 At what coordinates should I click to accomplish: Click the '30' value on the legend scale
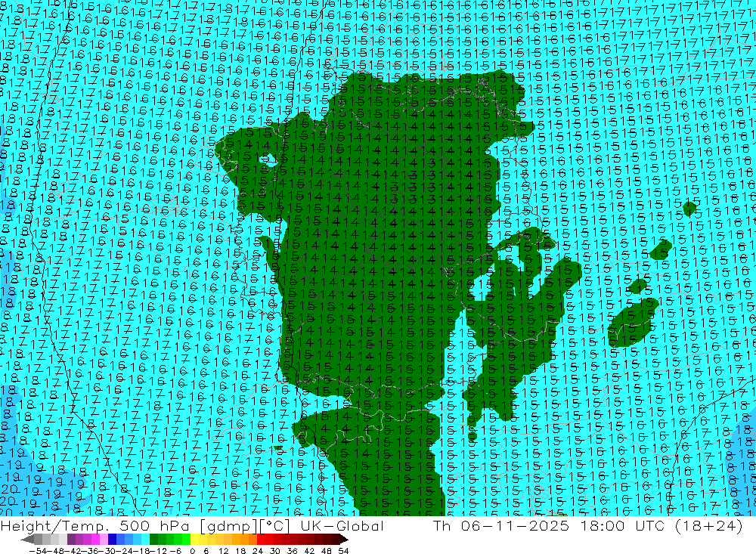[275, 551]
